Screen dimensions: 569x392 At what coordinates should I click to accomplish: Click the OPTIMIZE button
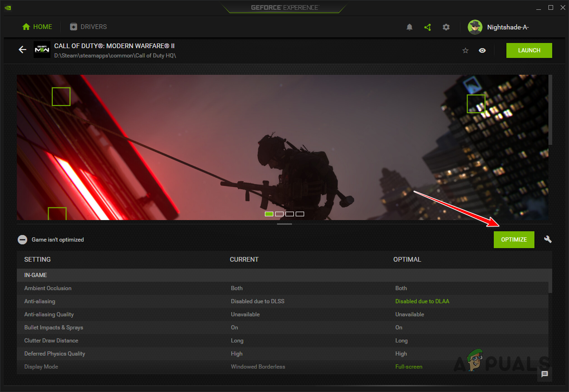pos(514,239)
